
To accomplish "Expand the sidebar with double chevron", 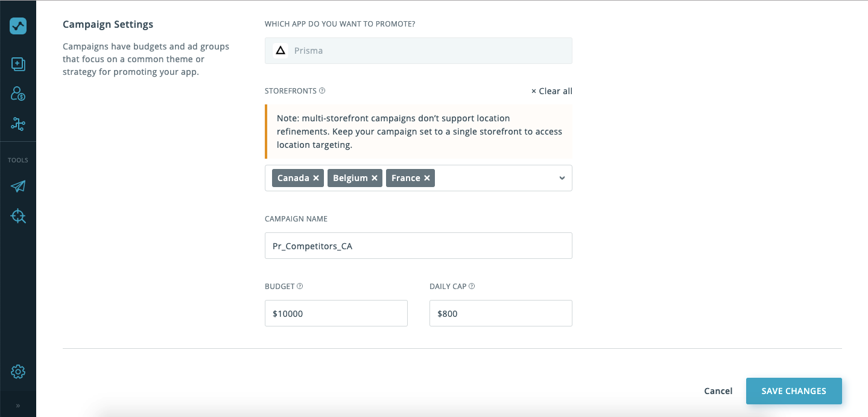I will pyautogui.click(x=18, y=406).
